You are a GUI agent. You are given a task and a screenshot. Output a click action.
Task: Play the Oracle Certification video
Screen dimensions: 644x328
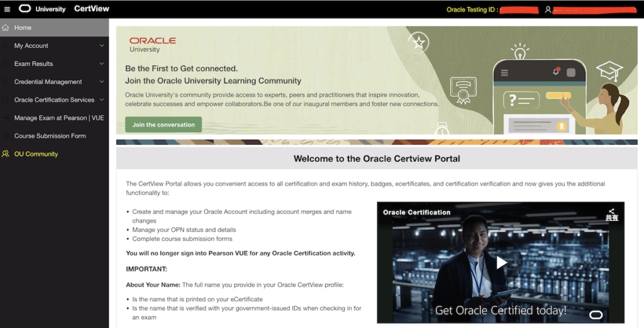pyautogui.click(x=501, y=263)
